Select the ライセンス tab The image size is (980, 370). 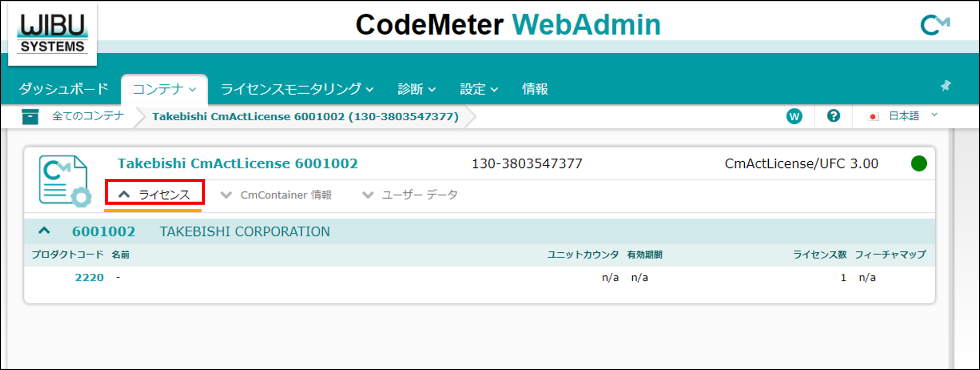coord(154,195)
